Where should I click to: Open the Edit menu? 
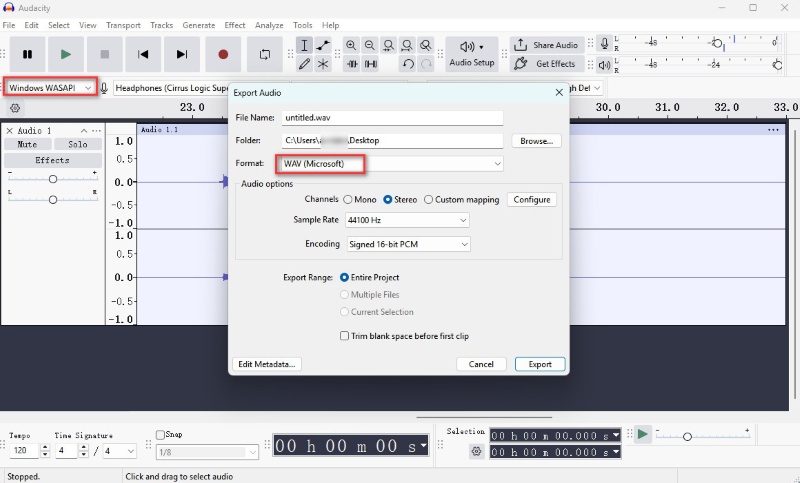click(x=31, y=25)
